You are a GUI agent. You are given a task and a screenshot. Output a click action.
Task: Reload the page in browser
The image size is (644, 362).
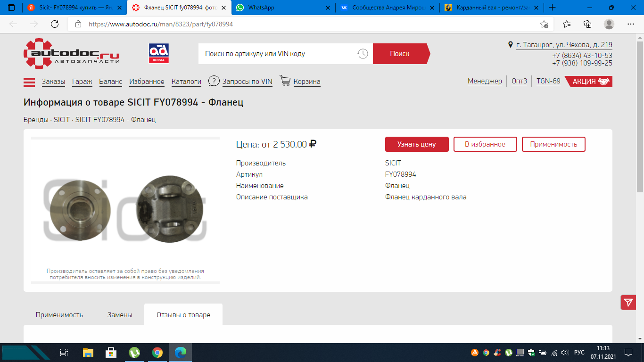click(55, 24)
